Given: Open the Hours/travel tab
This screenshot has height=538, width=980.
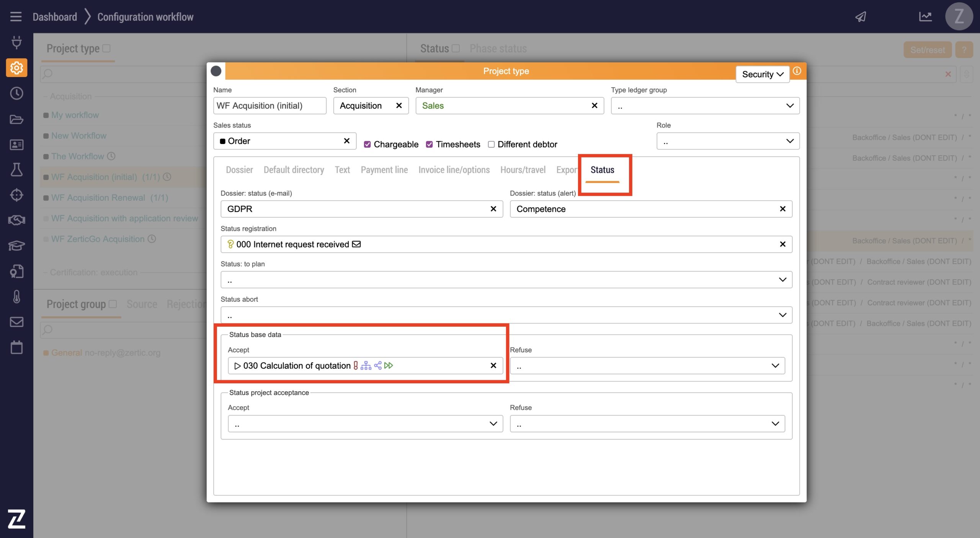Looking at the screenshot, I should (x=523, y=170).
